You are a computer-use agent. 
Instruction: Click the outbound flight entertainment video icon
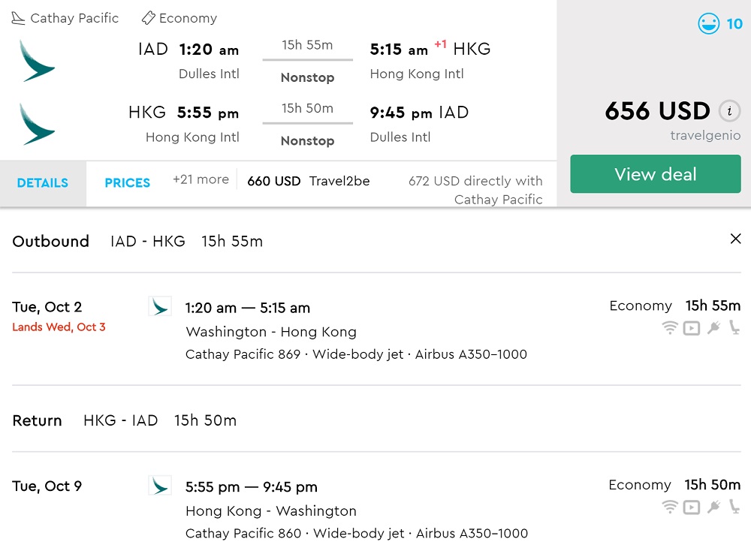(x=692, y=327)
